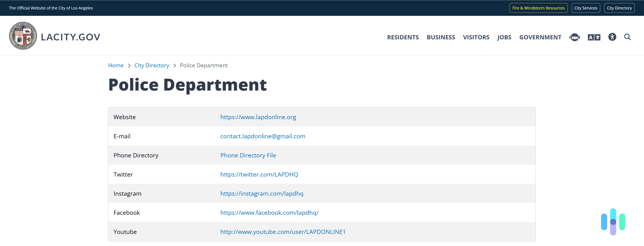The height and width of the screenshot is (246, 644).
Task: Visit LAPD Twitter profile link
Action: 259,174
